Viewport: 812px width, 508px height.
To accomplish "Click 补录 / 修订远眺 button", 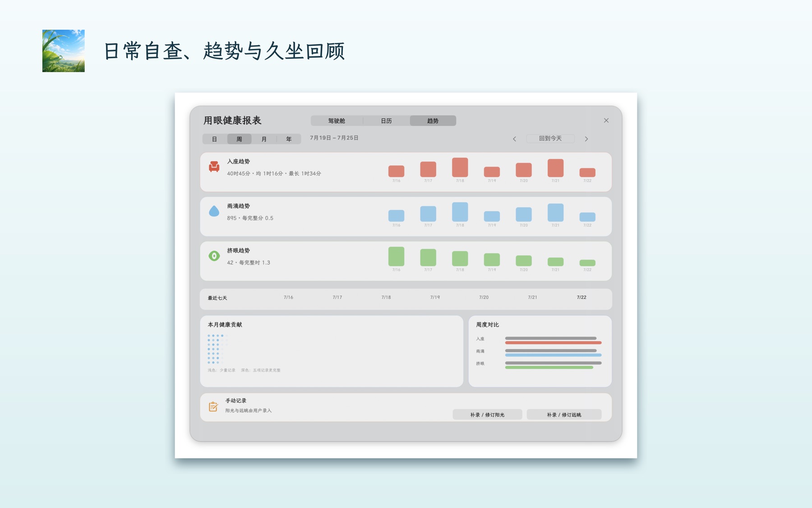I will 564,415.
